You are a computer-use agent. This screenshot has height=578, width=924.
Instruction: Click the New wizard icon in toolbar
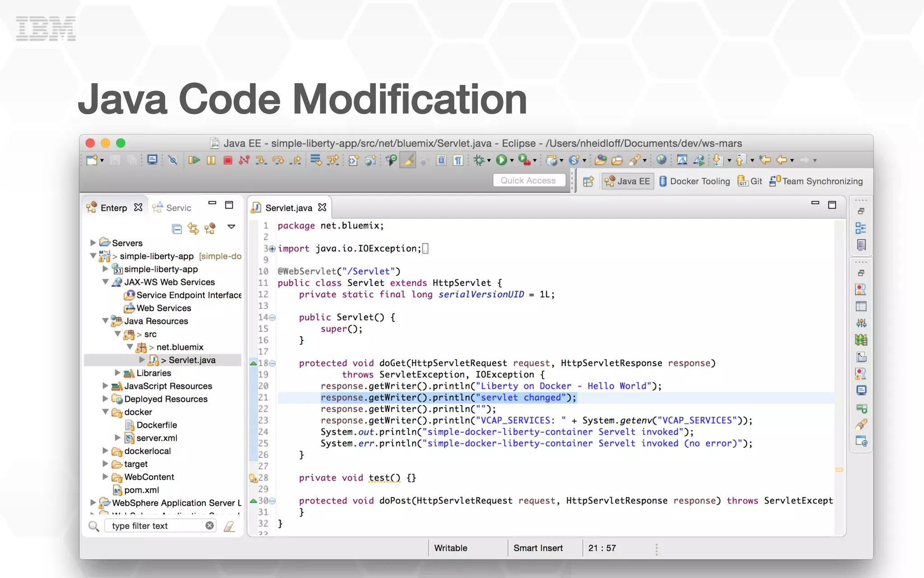pyautogui.click(x=92, y=160)
